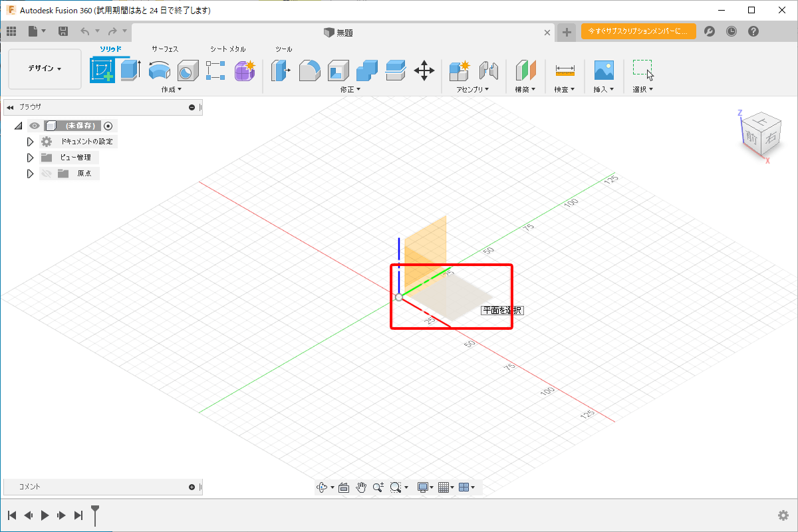Expand the 修正 menu
Screen dimensions: 798x532
point(350,89)
